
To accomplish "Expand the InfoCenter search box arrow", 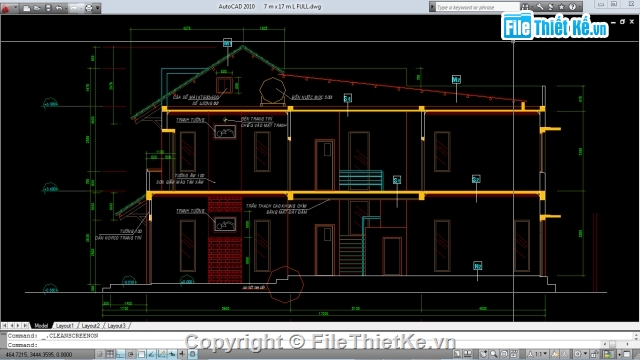I will [432, 7].
